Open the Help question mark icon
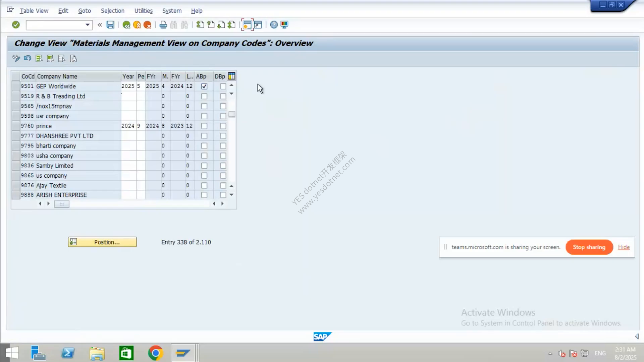The image size is (644, 362). (x=274, y=24)
